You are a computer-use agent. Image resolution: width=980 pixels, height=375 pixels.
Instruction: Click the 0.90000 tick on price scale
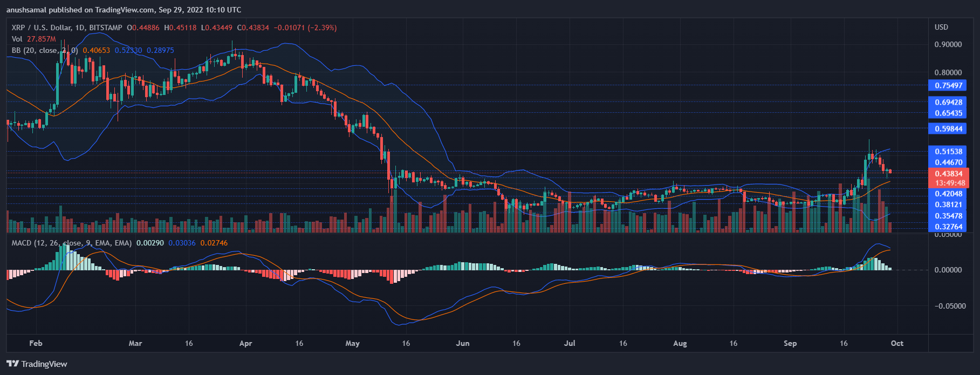[948, 44]
